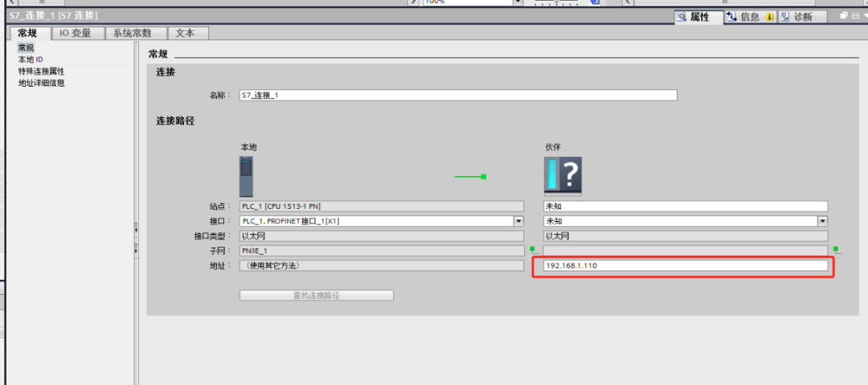The width and height of the screenshot is (868, 385).
Task: Click the local 站点 field PLC_1 [CPU 1513-1 PN]
Action: (382, 207)
